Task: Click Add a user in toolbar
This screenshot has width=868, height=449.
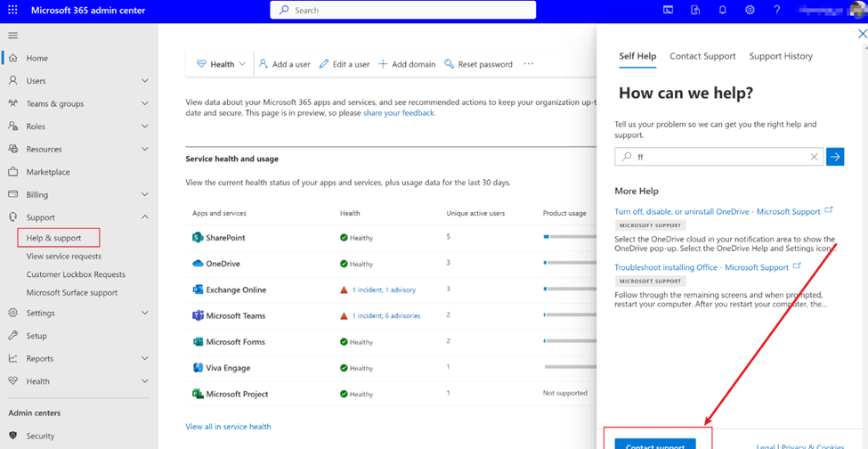Action: [285, 64]
